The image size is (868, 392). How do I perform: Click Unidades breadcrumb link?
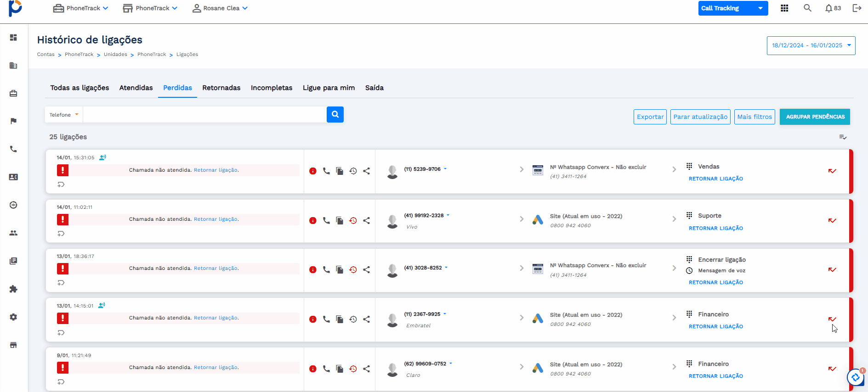(x=115, y=54)
